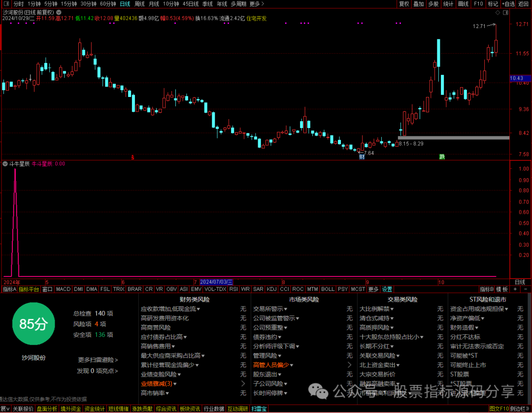This screenshot has height=413, width=532.
Task: Switch indicator to CCI
Action: click(x=284, y=289)
